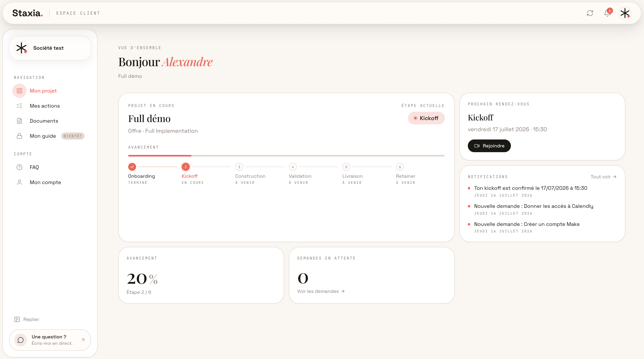Image resolution: width=644 pixels, height=359 pixels.
Task: Click the video camera icon in Rejoindre
Action: pos(477,146)
